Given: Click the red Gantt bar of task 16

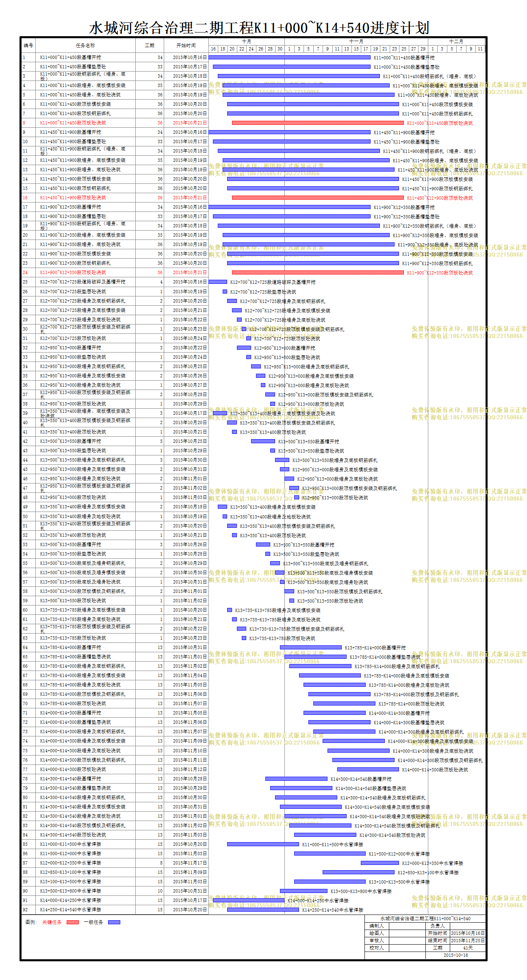Looking at the screenshot, I should point(318,198).
